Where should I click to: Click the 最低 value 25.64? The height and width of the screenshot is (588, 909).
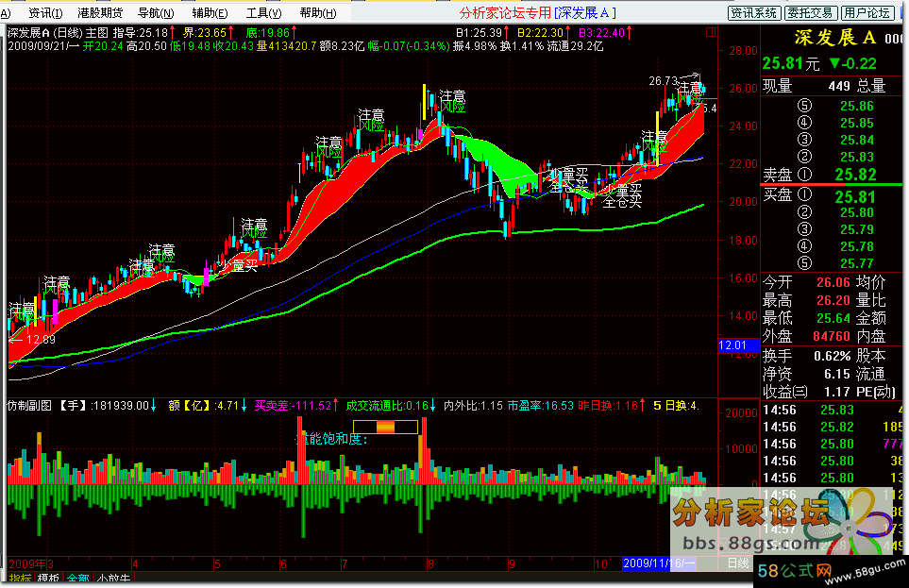coord(833,318)
